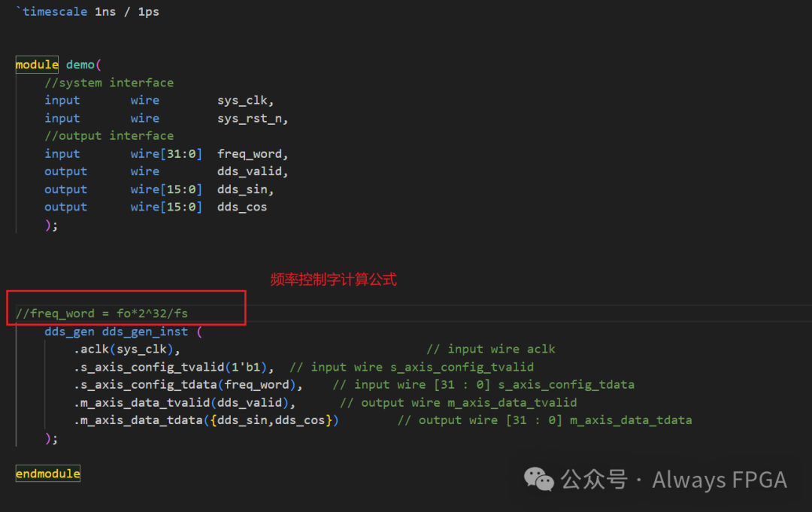
Task: Place cursor on the sys_clk port declaration
Action: (245, 101)
